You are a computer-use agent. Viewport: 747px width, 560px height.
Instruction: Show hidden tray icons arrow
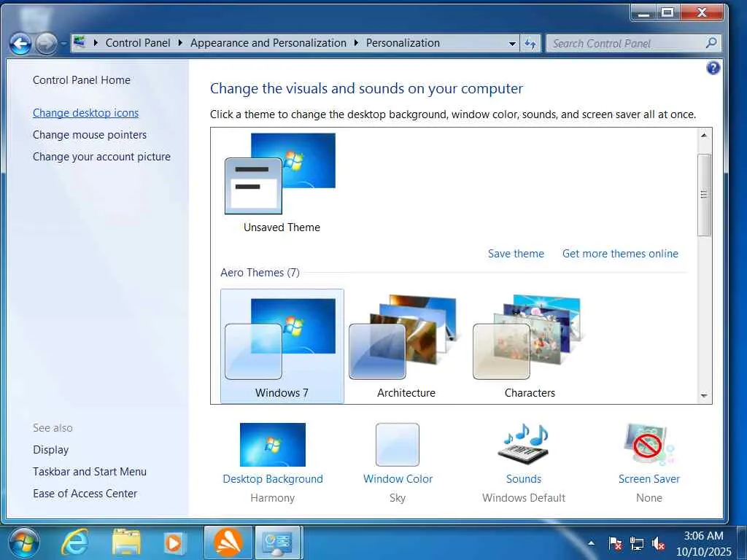(x=591, y=542)
